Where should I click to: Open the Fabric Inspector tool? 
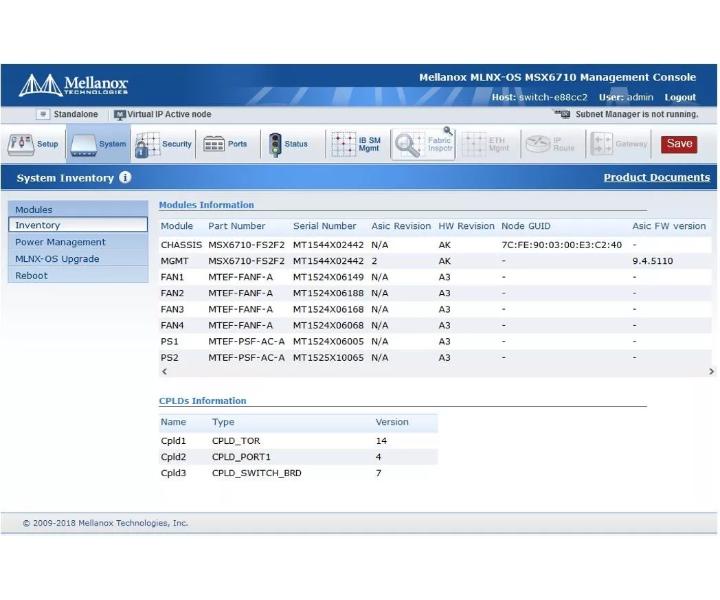point(423,145)
